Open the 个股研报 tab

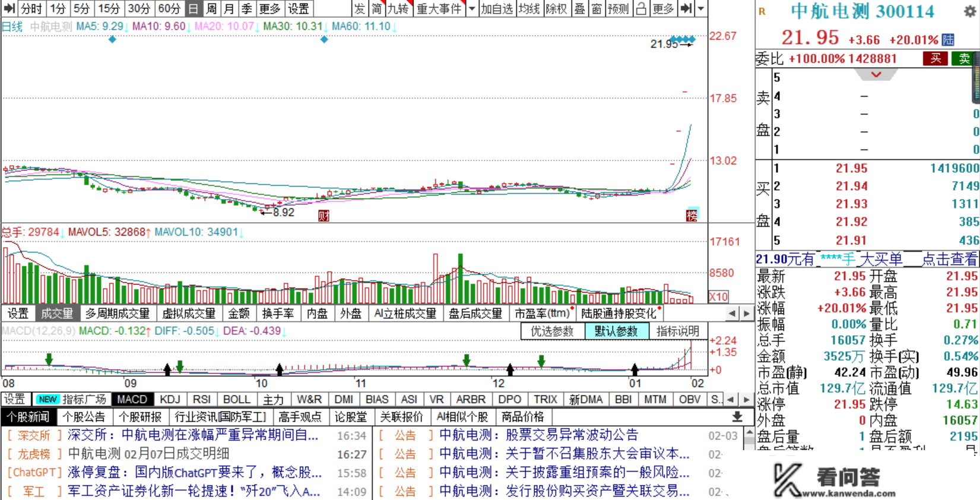coord(141,417)
